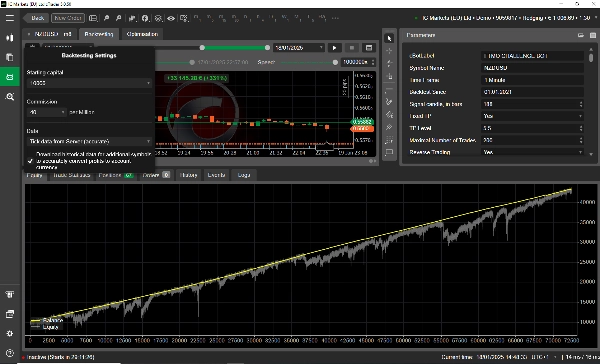Open the settings gear in left sidebar
Image resolution: width=600 pixels, height=364 pixels.
pos(10,333)
